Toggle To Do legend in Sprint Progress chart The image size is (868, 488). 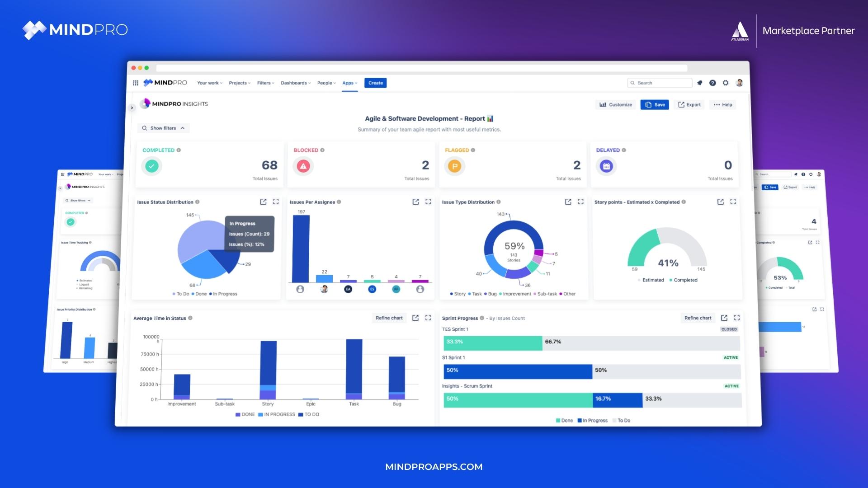(622, 420)
